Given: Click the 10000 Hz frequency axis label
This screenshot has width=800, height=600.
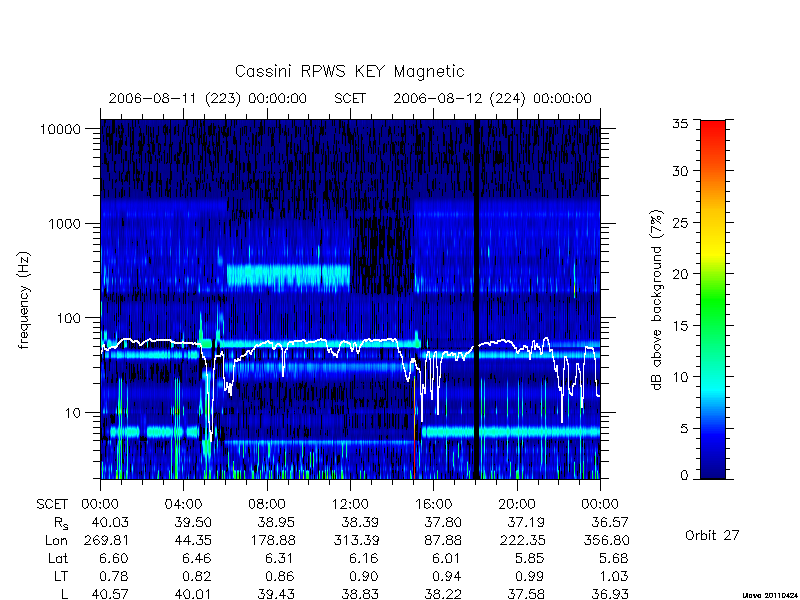Looking at the screenshot, I should (x=60, y=129).
